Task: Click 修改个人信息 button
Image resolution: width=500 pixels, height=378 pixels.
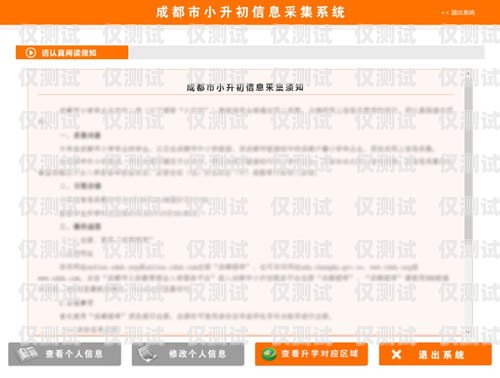Action: click(188, 354)
